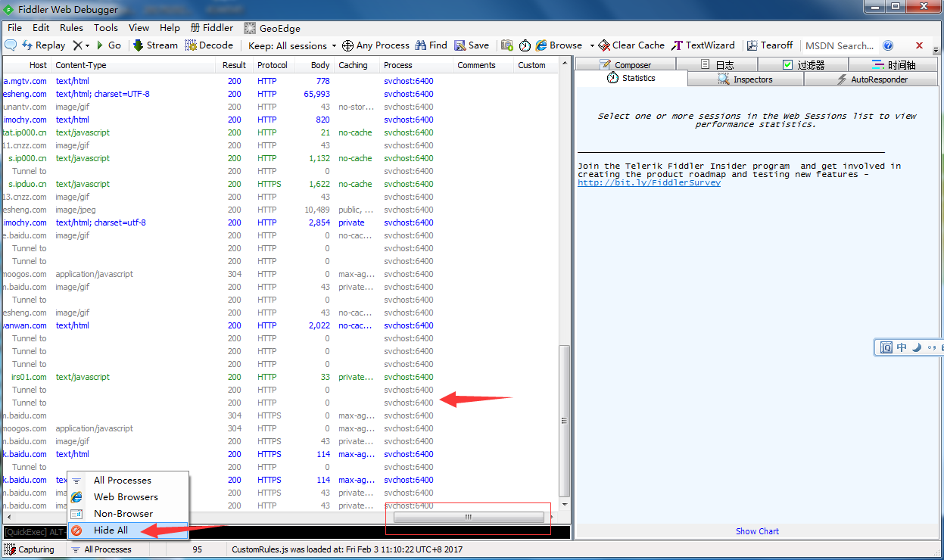
Task: Select the s.ipduo.cn HTTPS session row
Action: [x=280, y=184]
